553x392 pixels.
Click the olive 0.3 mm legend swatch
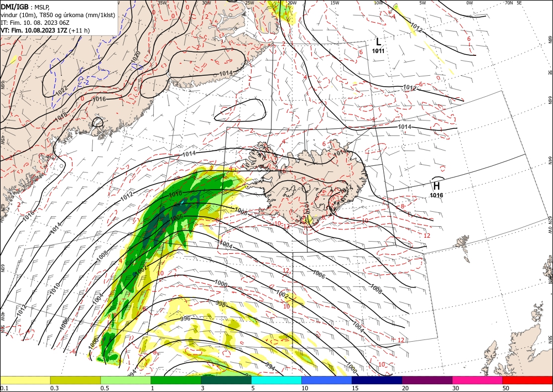pyautogui.click(x=75, y=380)
